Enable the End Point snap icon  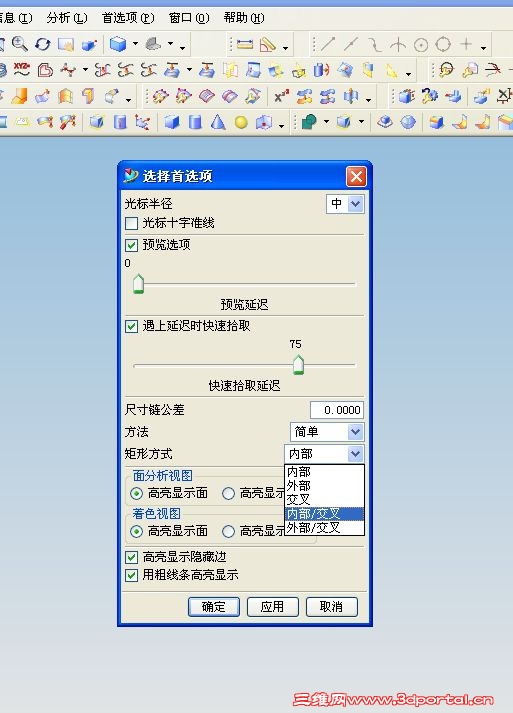point(327,45)
